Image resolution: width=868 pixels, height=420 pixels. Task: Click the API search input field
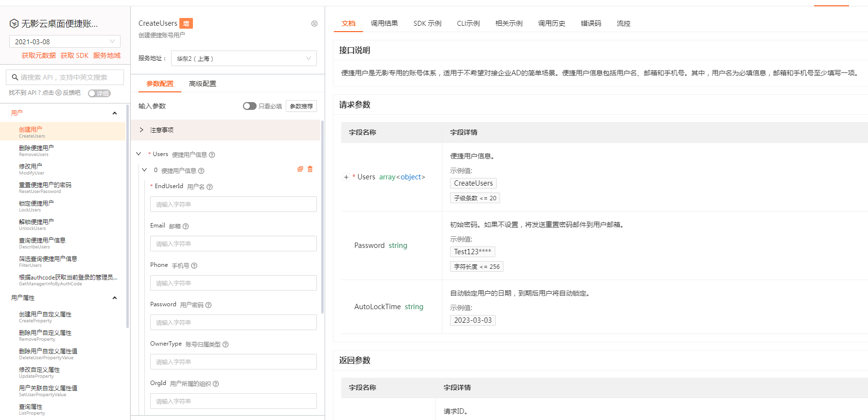65,77
